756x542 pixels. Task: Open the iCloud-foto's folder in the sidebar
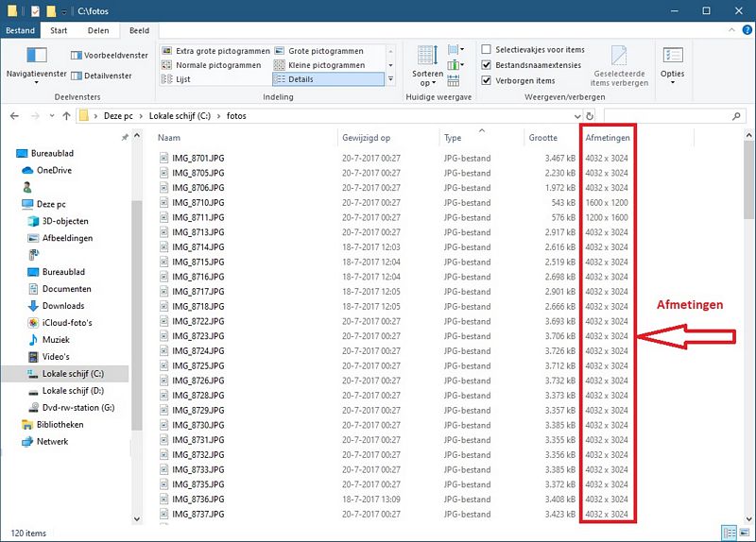(66, 323)
